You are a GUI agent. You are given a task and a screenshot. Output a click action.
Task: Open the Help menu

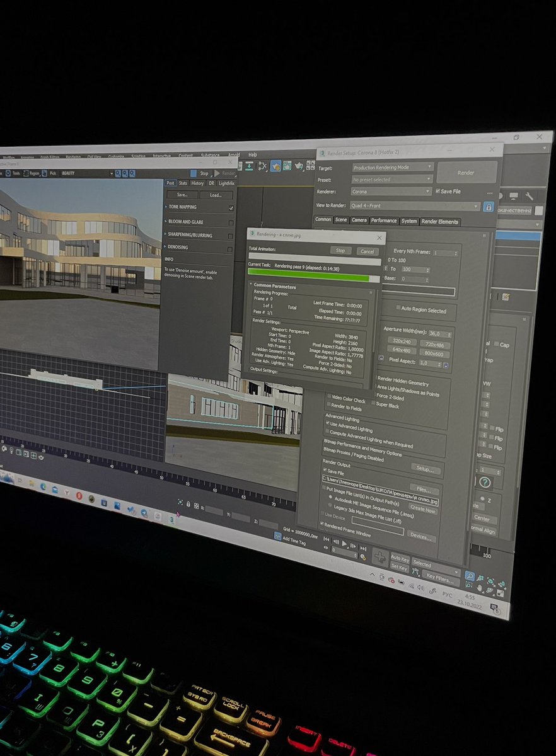[x=252, y=154]
